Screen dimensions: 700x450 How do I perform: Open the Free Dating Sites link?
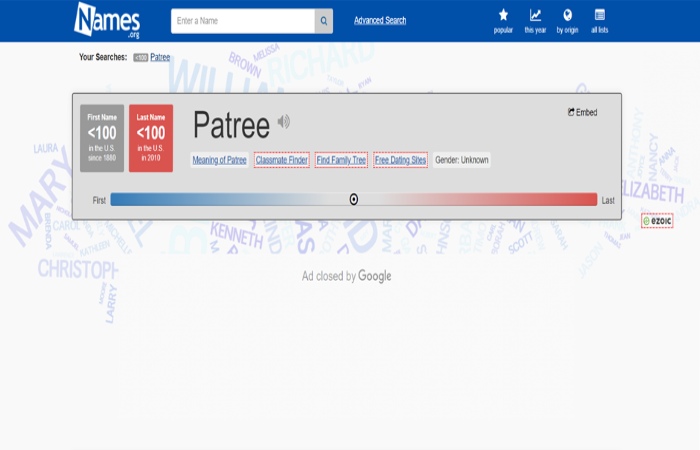[x=400, y=160]
